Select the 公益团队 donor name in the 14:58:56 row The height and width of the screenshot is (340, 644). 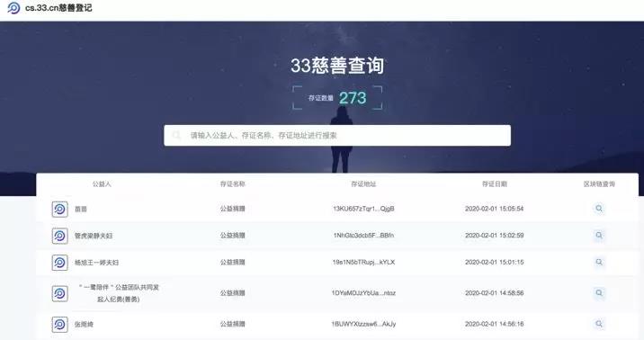tap(119, 293)
